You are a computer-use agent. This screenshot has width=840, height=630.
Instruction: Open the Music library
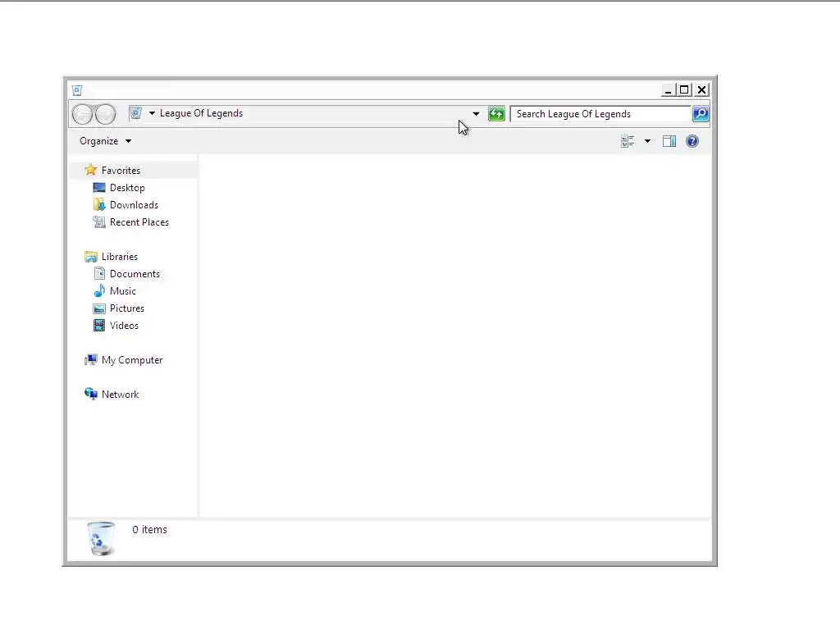tap(123, 291)
